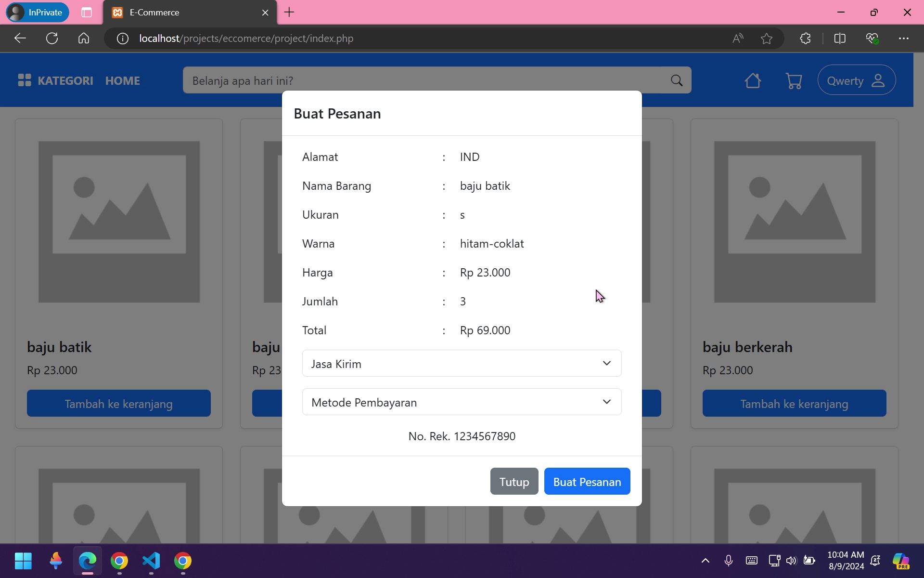The width and height of the screenshot is (924, 578).
Task: Open a new tab
Action: (289, 13)
